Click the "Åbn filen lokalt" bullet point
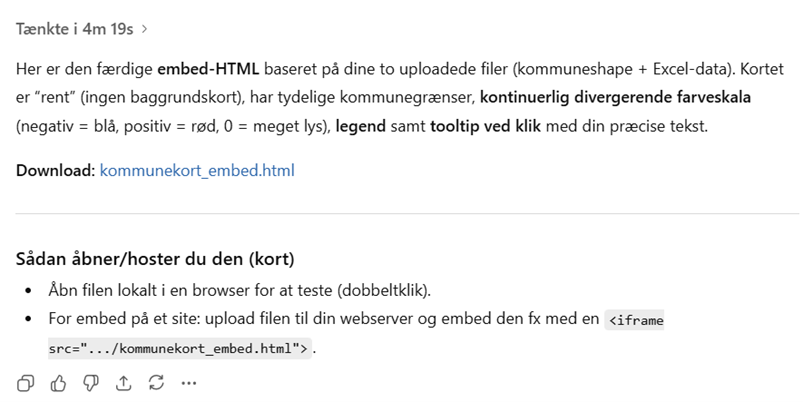Screen dimensions: 803x402 [240, 291]
